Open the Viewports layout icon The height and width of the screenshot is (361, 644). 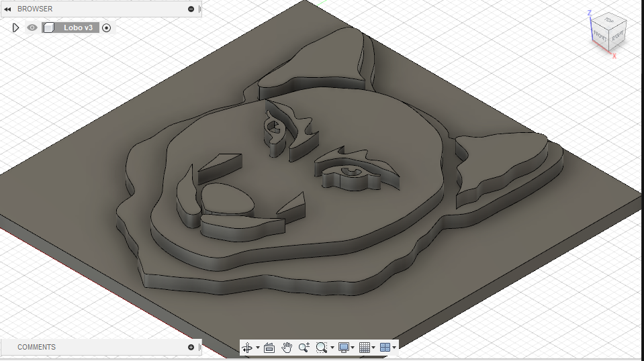click(385, 348)
